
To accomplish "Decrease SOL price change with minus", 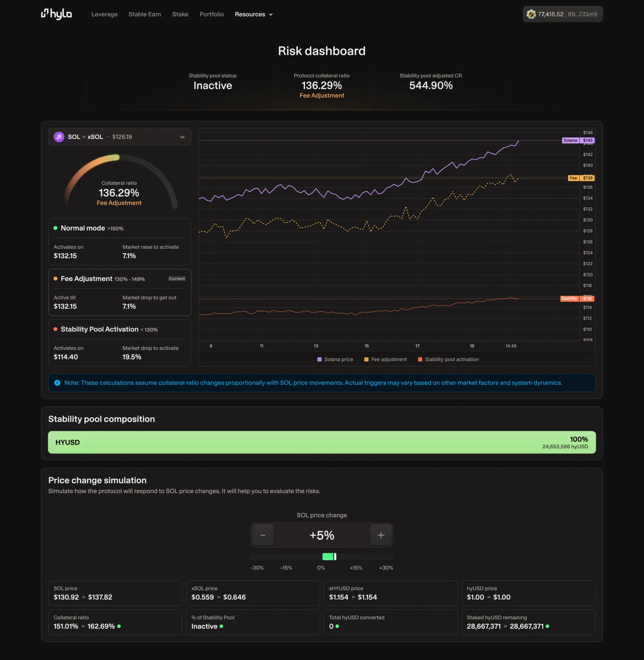I will (x=263, y=535).
